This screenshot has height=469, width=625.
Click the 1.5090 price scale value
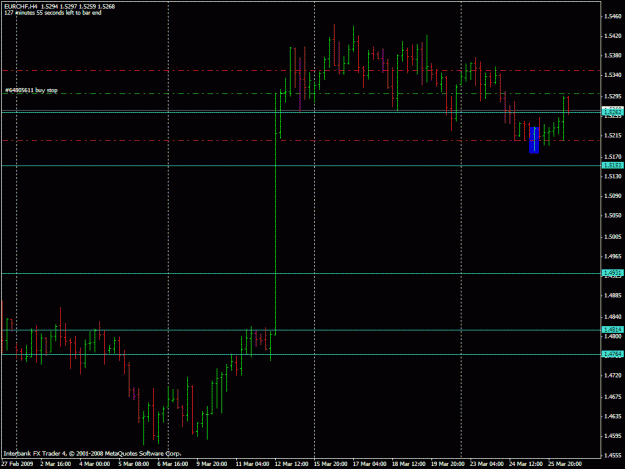[613, 196]
